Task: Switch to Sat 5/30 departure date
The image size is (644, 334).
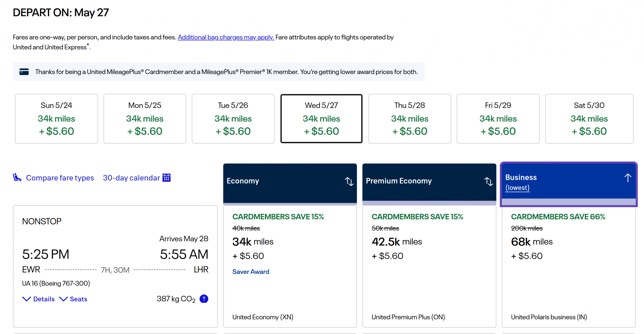Action: click(x=589, y=118)
